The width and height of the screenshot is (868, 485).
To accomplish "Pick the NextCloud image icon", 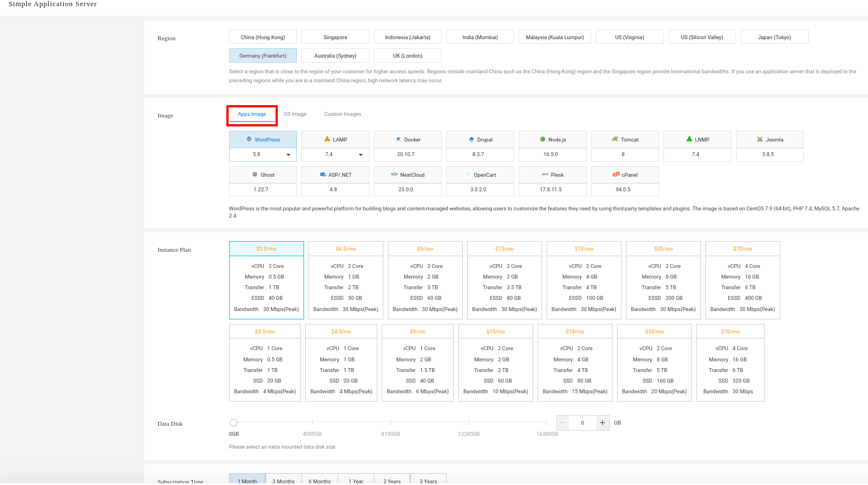I will [395, 175].
